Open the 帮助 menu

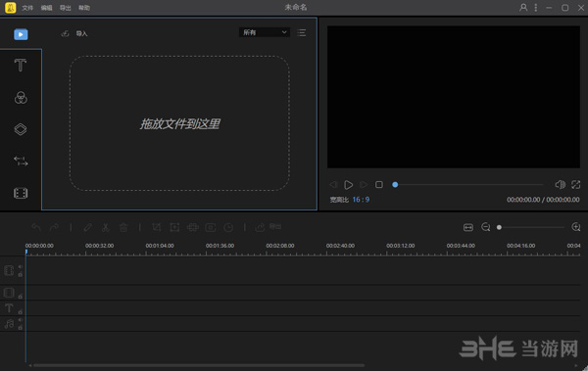coord(84,8)
